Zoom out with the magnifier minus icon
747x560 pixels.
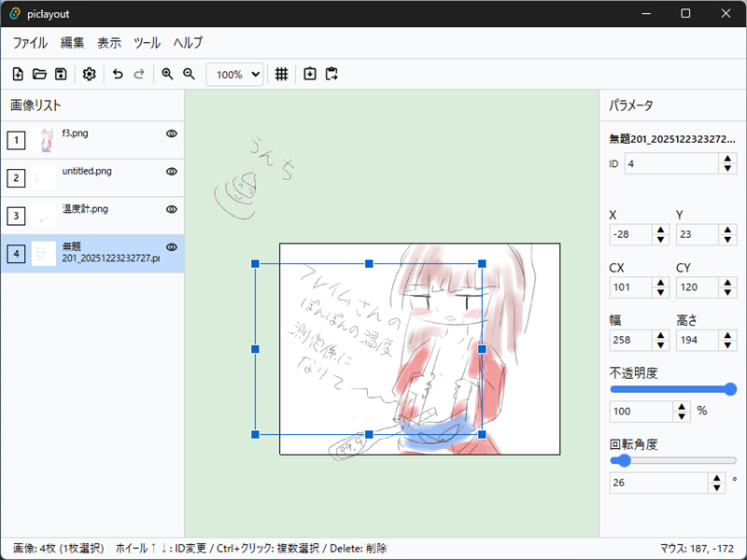click(x=190, y=75)
